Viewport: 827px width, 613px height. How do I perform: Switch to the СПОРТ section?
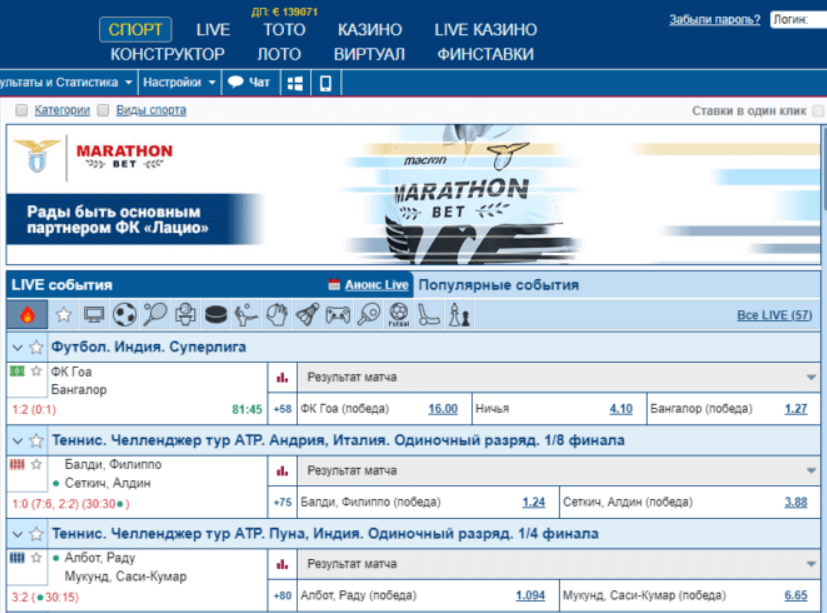coord(136,30)
